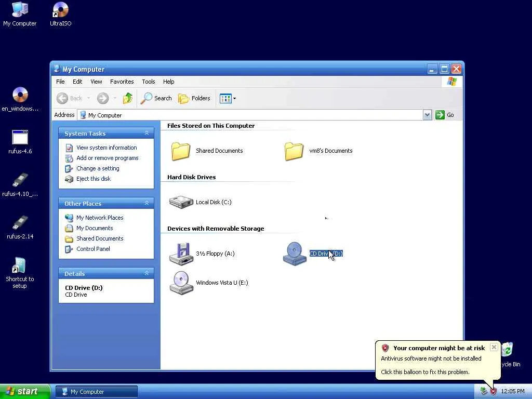Open the Views dropdown button
The width and height of the screenshot is (532, 399).
pyautogui.click(x=228, y=98)
